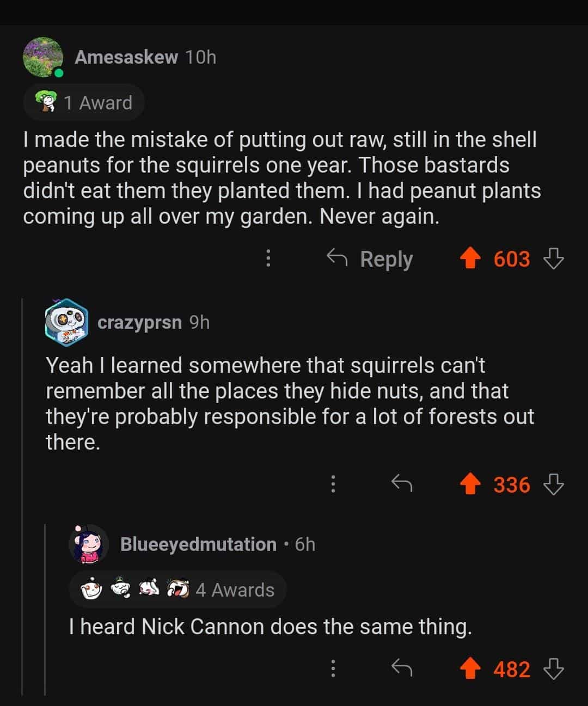Downvote crazyprsn's squirrel forests comment
This screenshot has height=706, width=588.
[554, 484]
